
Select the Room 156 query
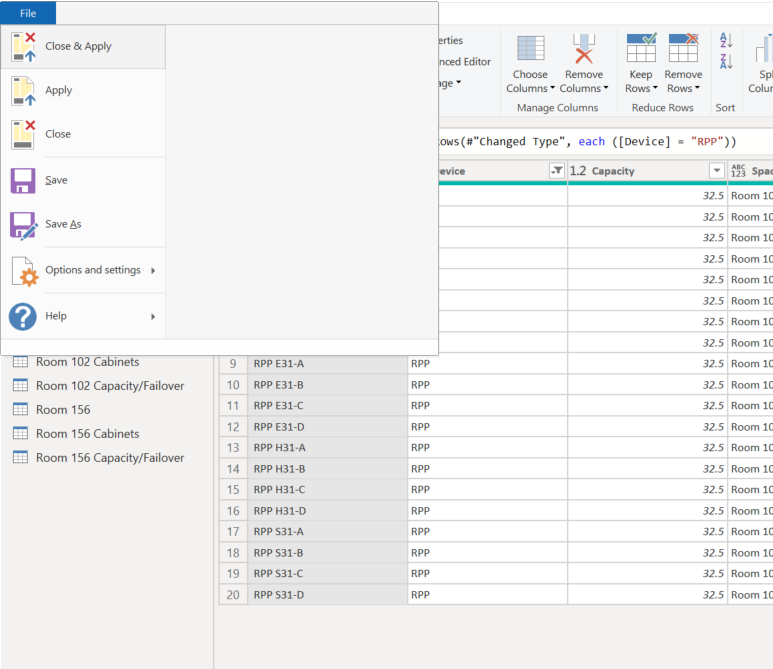63,410
